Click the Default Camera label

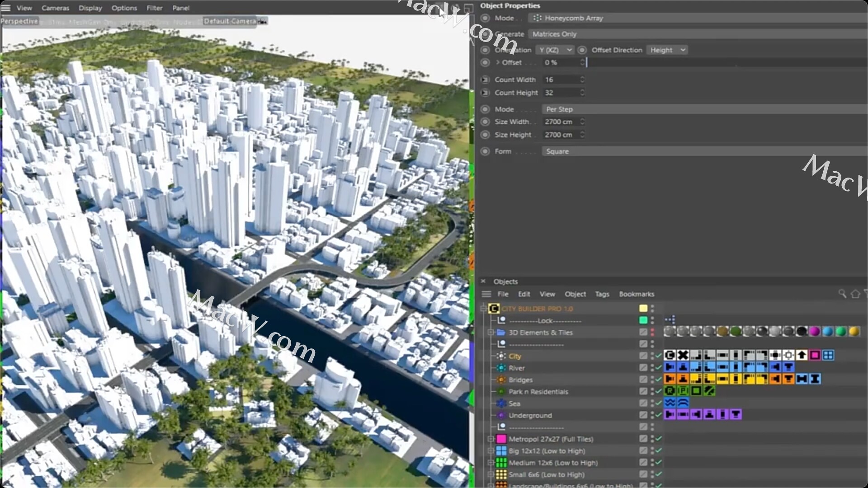tap(228, 21)
